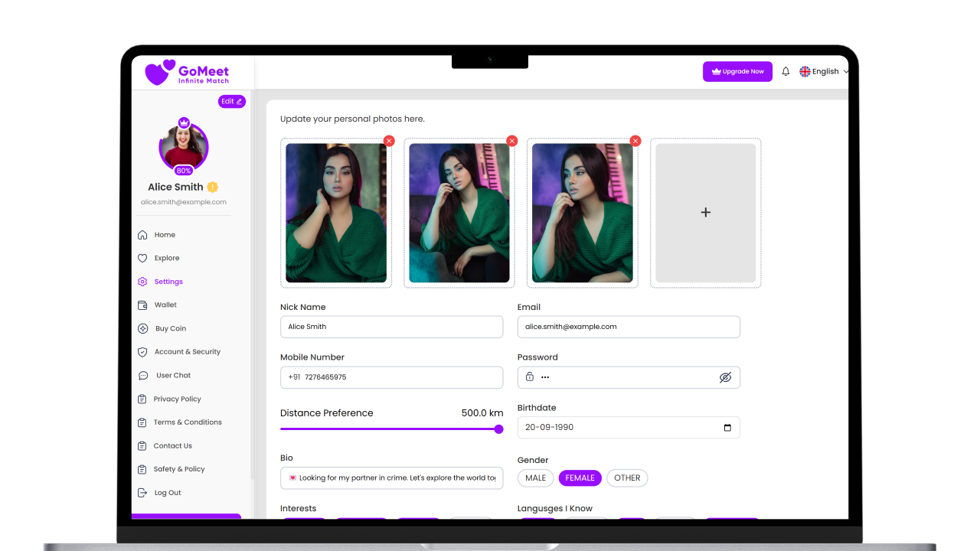
Task: Click the Nick Name input field
Action: click(x=391, y=327)
